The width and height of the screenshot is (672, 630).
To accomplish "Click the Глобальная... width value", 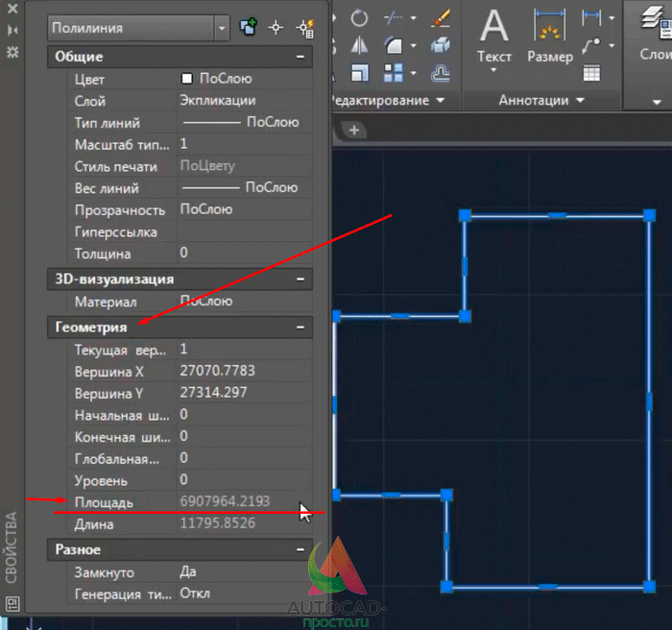I will pyautogui.click(x=245, y=458).
